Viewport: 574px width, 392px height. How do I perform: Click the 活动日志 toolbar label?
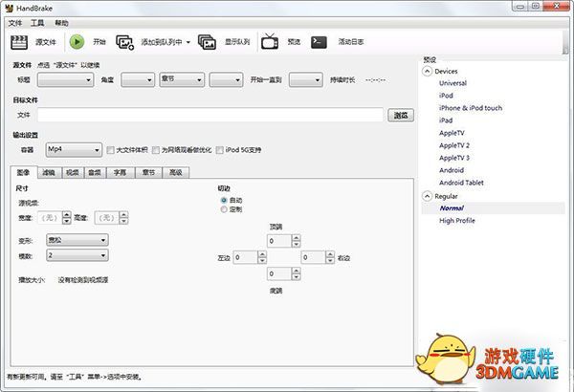(x=351, y=42)
